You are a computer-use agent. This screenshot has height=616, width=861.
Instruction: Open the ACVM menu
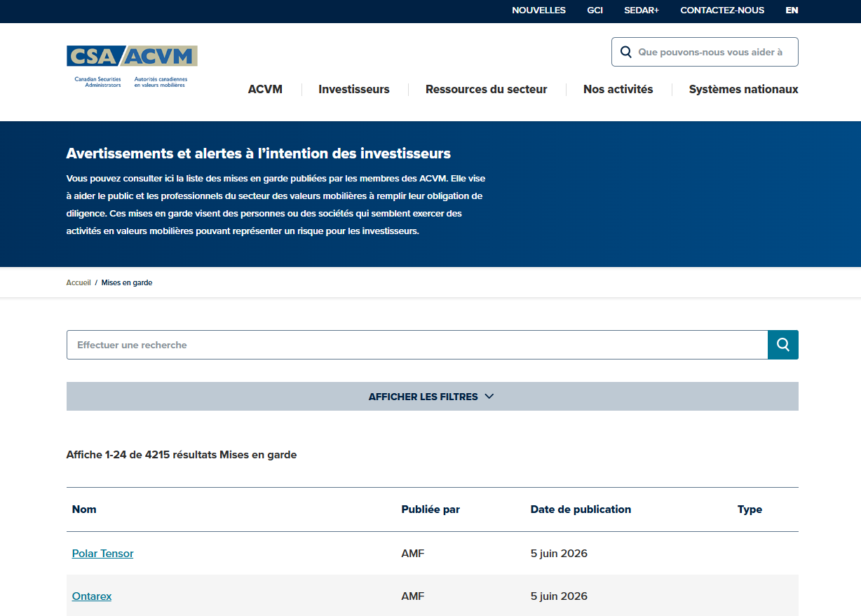coord(265,90)
